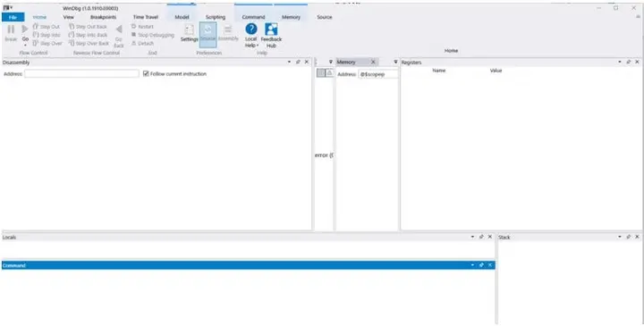Viewport: 644px width, 326px height.
Task: Click the Restart command
Action: [x=142, y=27]
